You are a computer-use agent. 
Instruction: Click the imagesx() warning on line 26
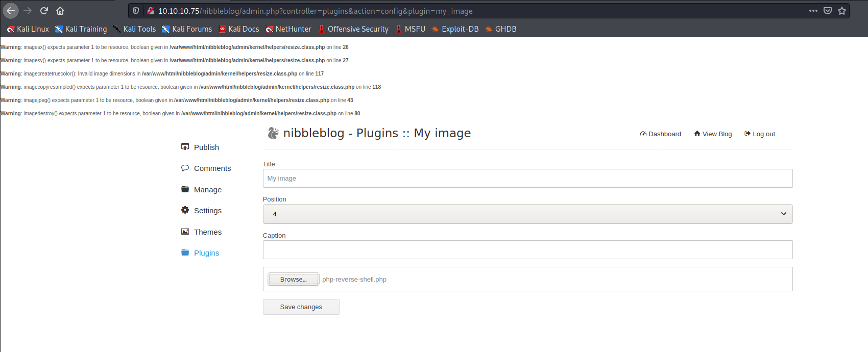(x=175, y=47)
